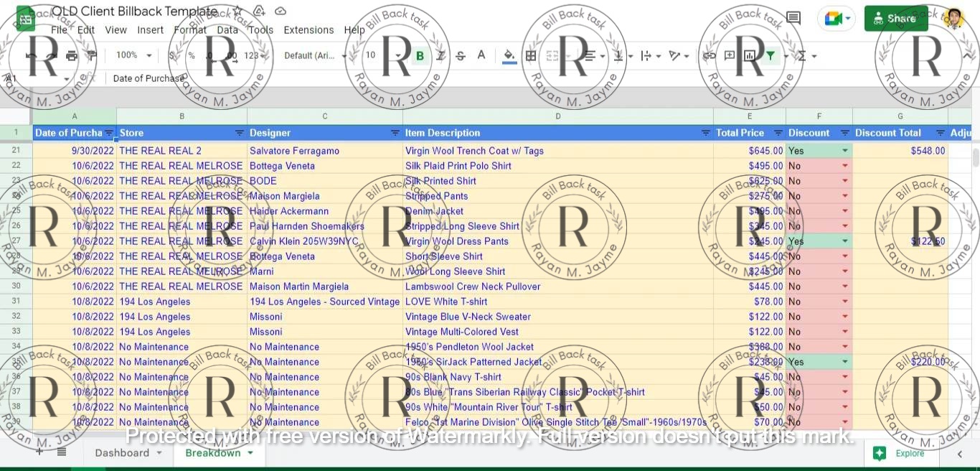The width and height of the screenshot is (980, 471).
Task: Star the OLD Client Billback Template document
Action: 237,11
